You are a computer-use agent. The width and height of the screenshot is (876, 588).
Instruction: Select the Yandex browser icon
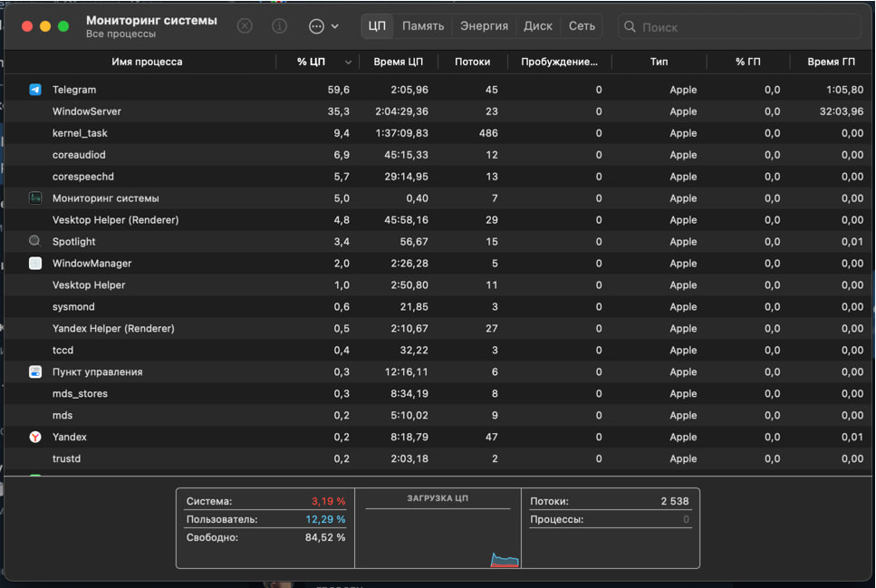[35, 437]
